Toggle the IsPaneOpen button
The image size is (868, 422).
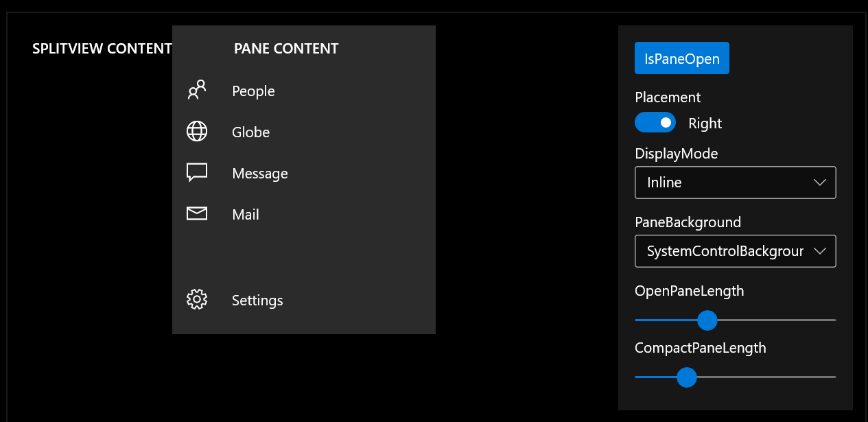tap(682, 58)
